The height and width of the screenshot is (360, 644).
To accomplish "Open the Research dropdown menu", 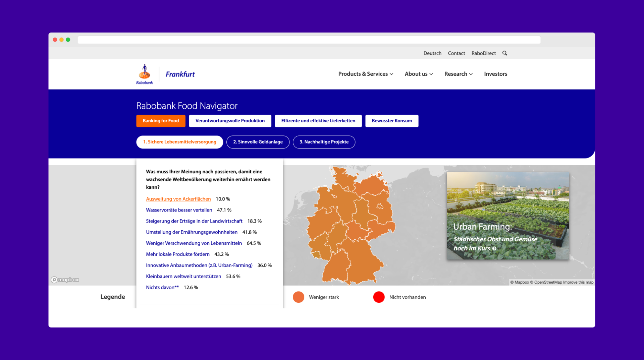I will point(459,74).
